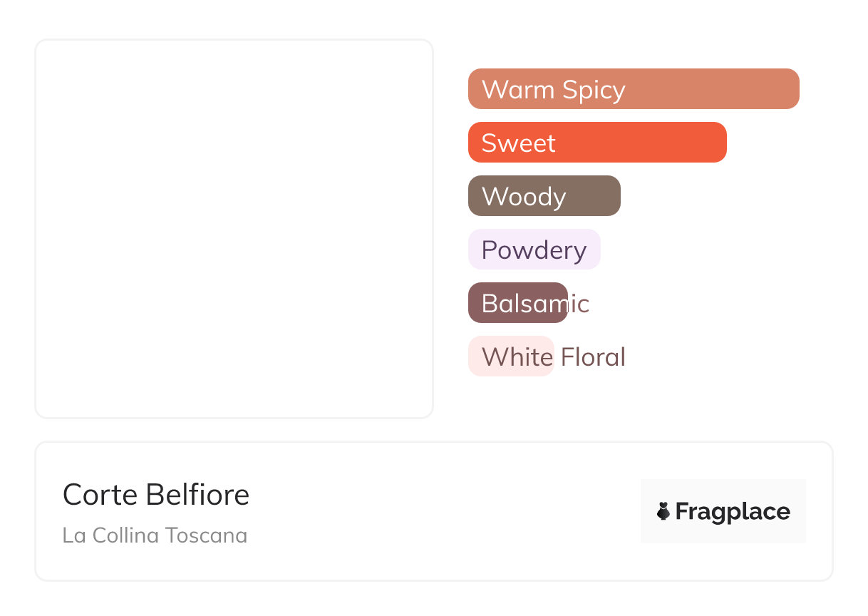Image resolution: width=868 pixels, height=616 pixels.
Task: Click the "Woody" label text
Action: 524,197
